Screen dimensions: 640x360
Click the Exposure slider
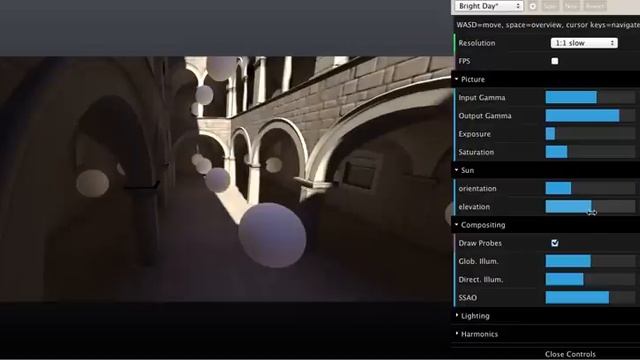590,134
